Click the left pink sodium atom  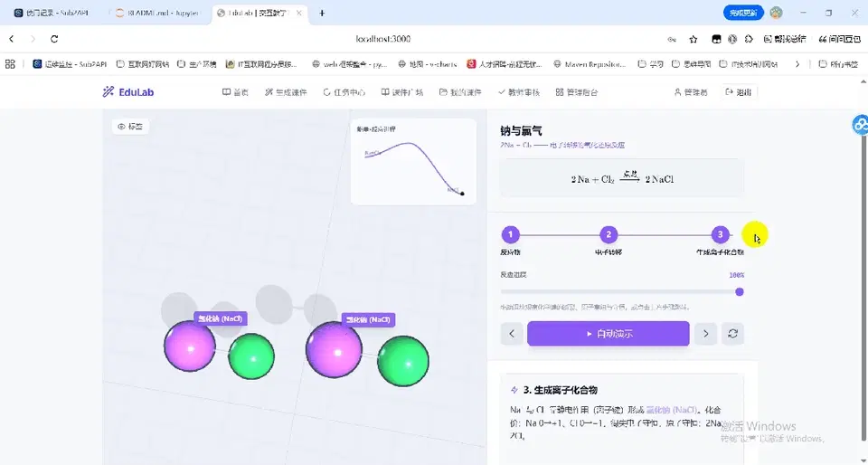point(189,346)
